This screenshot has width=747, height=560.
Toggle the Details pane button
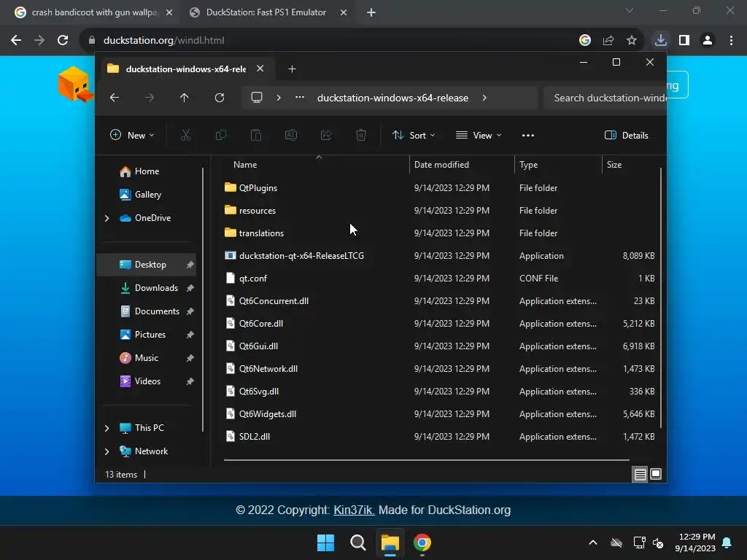627,135
